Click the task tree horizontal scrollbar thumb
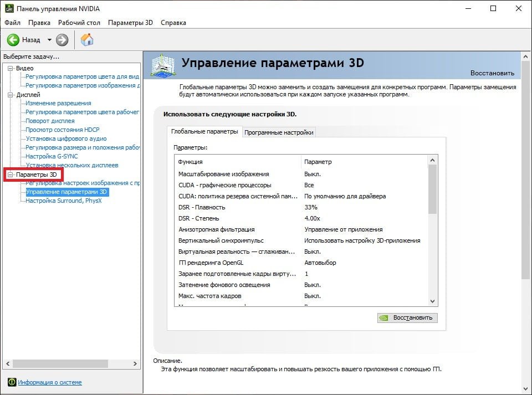Screen dimensions: 532x395 (60, 364)
